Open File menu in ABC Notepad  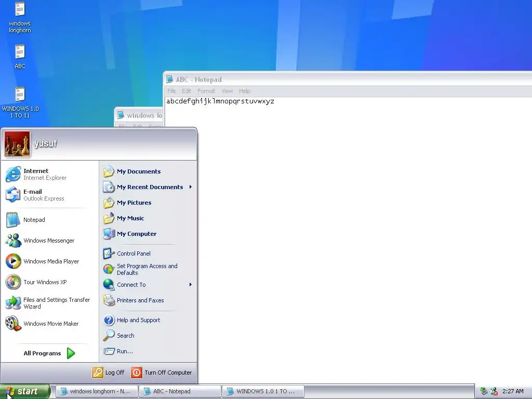(x=171, y=91)
